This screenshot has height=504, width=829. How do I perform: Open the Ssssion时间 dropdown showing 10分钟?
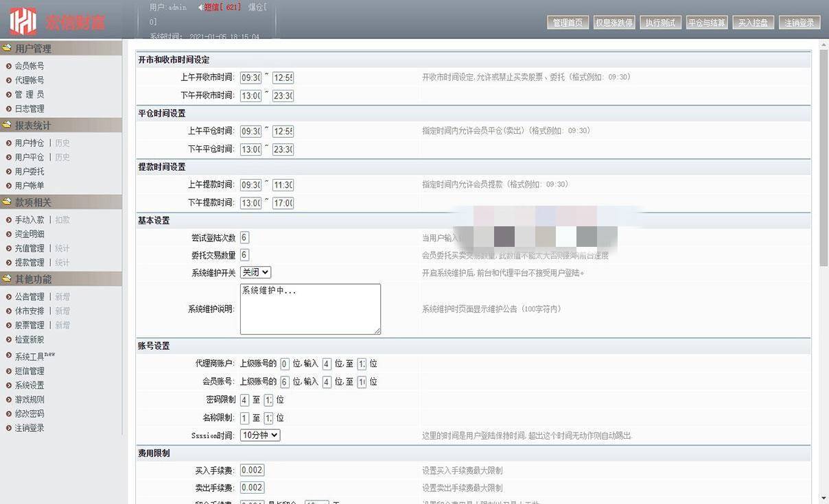tap(259, 435)
